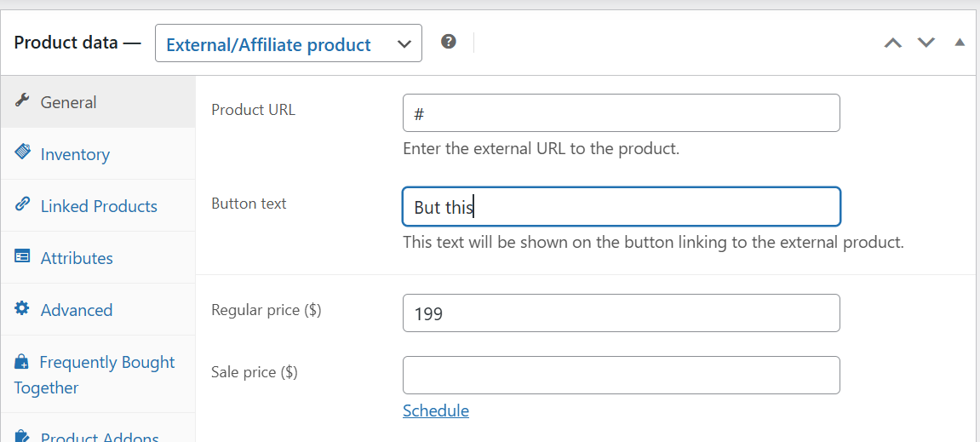Click the empty Sale price field
Screen dimensions: 980x442
pyautogui.click(x=622, y=375)
